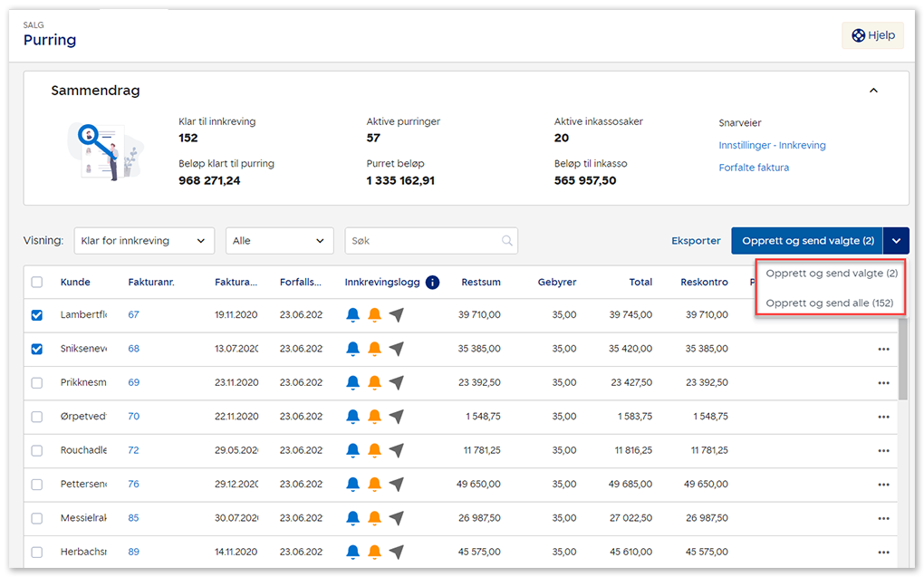
Task: Click the orange bell icon for Sniksenev row
Action: 374,349
